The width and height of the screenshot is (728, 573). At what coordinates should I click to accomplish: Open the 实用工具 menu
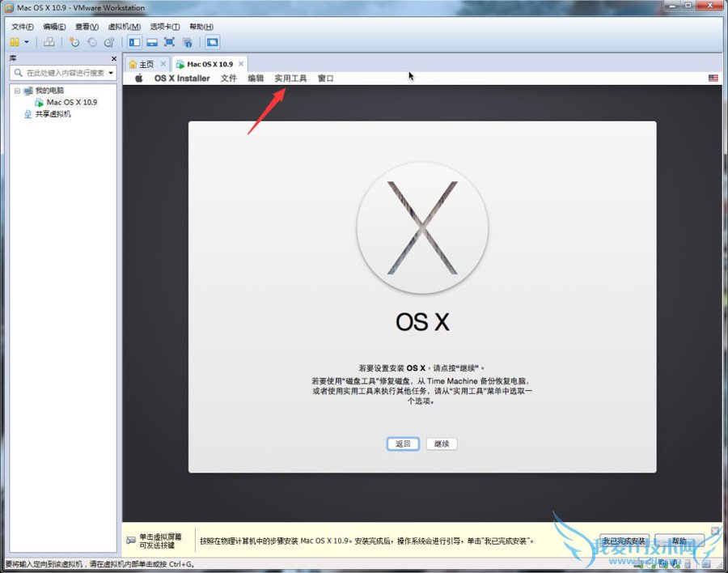(x=290, y=78)
